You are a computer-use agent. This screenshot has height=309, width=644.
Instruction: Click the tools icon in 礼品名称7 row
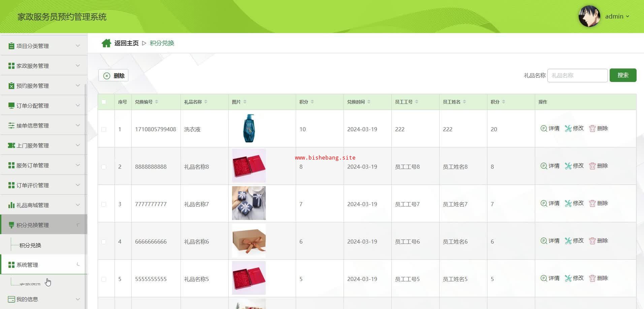pyautogui.click(x=568, y=203)
